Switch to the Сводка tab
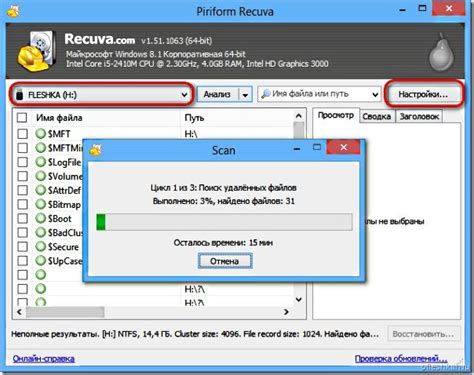This screenshot has height=375, width=474. pos(377,116)
